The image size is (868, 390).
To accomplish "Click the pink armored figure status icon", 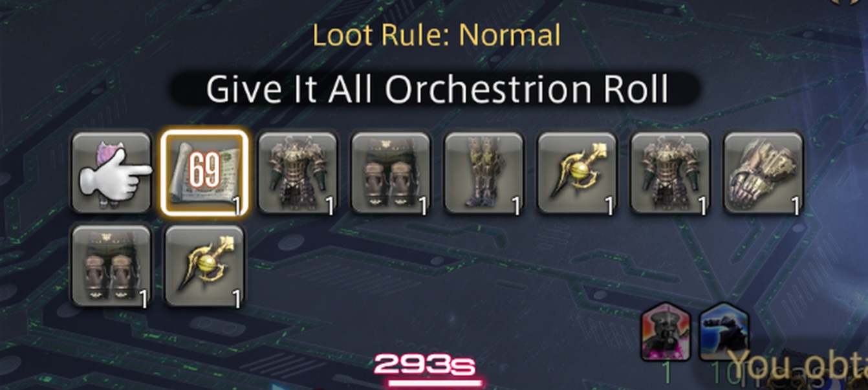I will point(666,332).
